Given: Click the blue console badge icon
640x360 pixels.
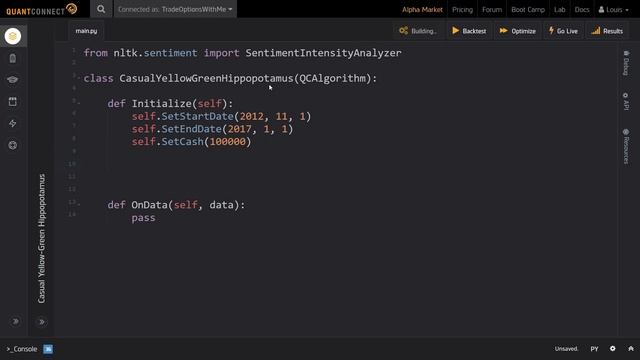Looking at the screenshot, I should (x=48, y=349).
